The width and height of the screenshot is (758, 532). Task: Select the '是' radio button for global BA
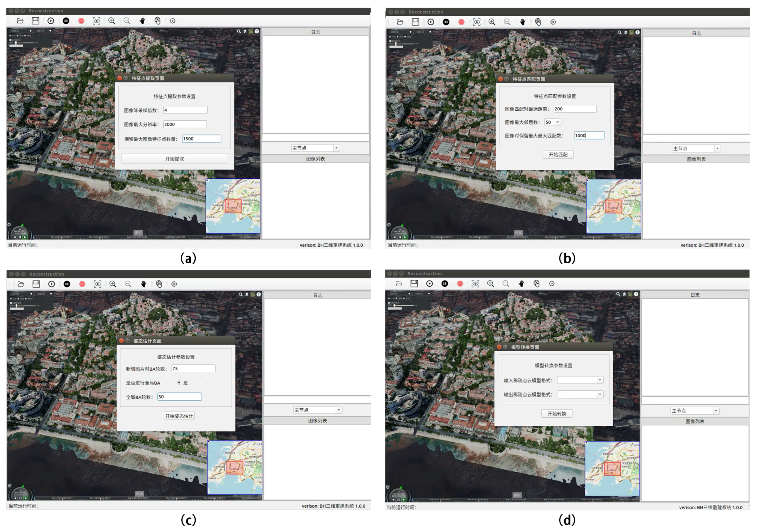tap(179, 383)
